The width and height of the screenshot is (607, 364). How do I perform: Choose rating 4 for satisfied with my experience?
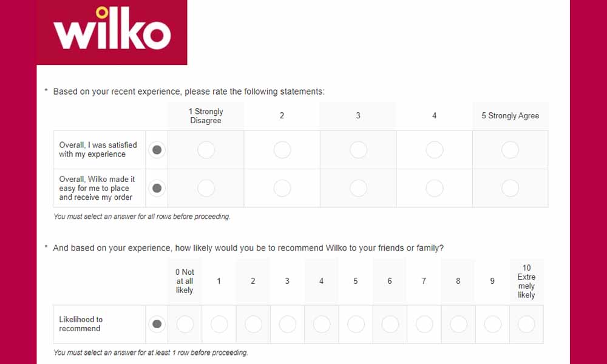[435, 150]
